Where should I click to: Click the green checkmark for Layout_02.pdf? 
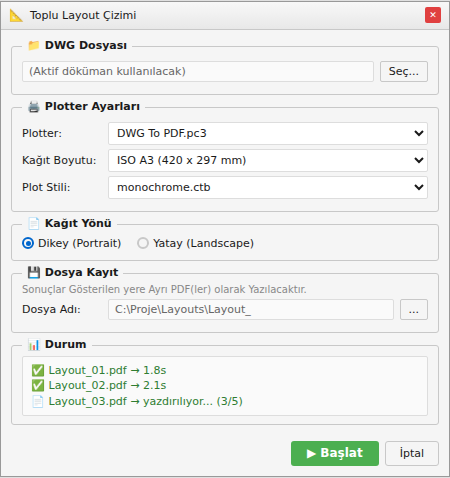point(38,385)
